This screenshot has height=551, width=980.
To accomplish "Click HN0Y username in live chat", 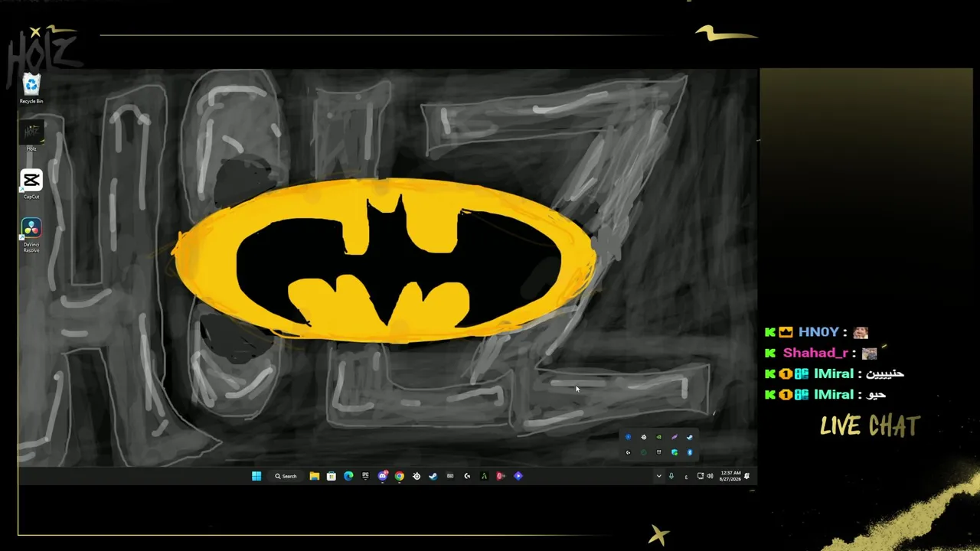I will click(818, 332).
